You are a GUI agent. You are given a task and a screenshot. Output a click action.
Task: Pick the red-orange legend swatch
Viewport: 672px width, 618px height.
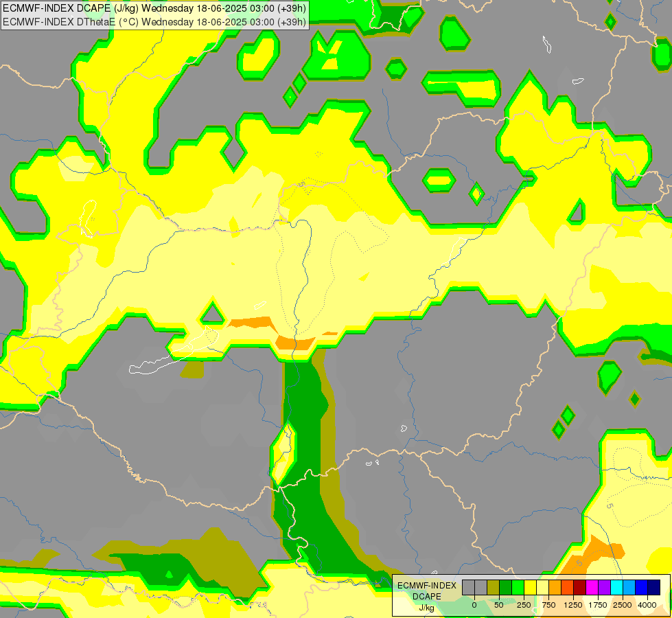tap(567, 588)
